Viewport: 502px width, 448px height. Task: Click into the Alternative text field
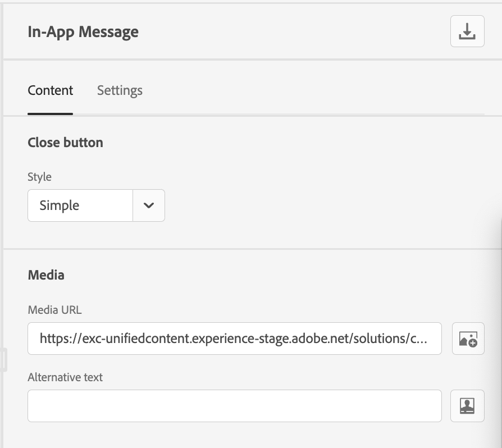pos(235,406)
